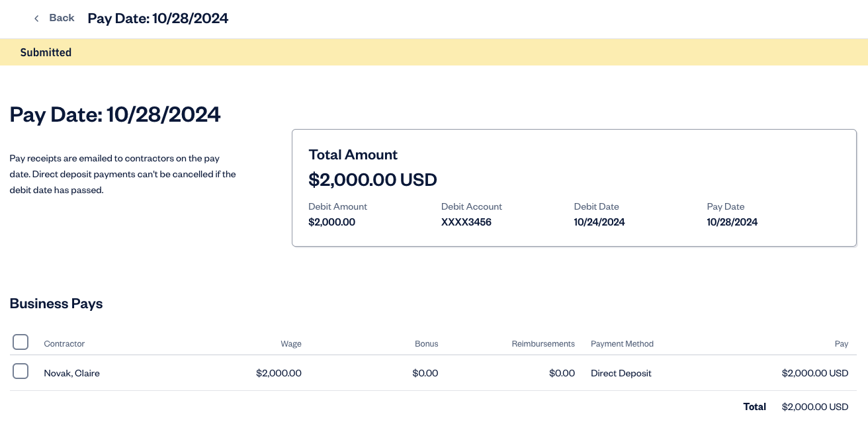Screen dimensions: 868x422
Task: Click the Submitted status banner
Action: [x=46, y=52]
